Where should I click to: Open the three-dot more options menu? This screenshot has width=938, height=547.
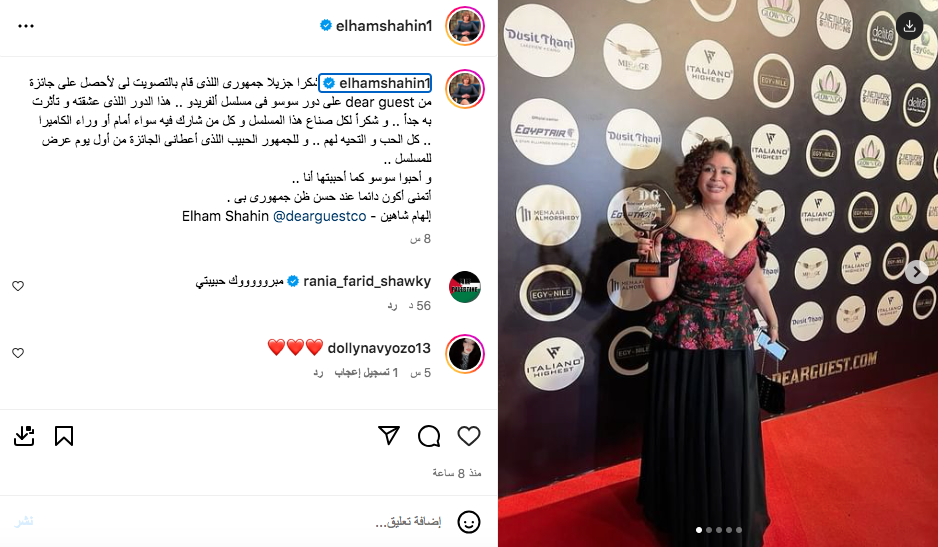coord(26,26)
